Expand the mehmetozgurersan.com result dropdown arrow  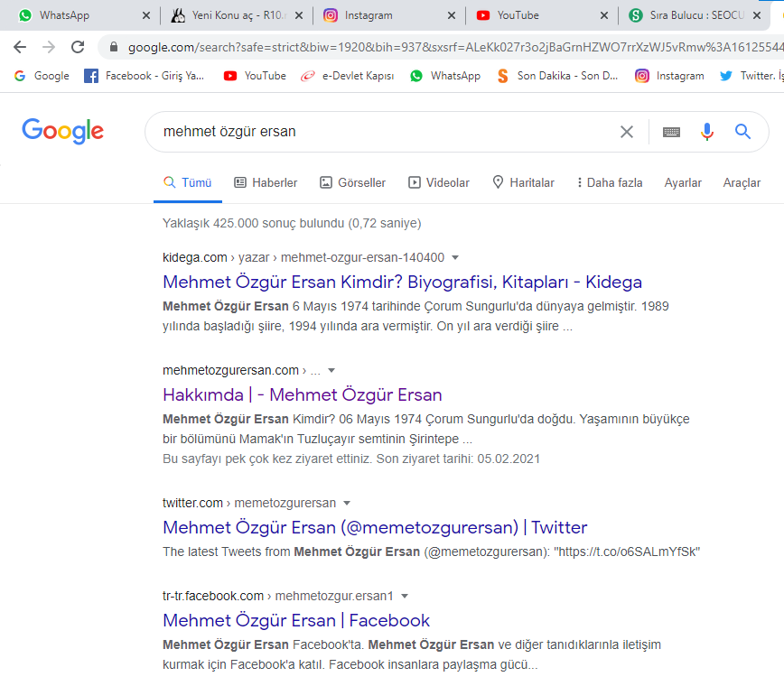pos(331,371)
